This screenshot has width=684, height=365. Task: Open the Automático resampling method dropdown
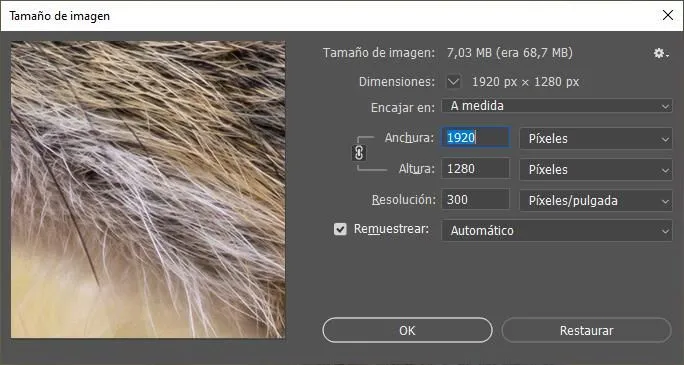(557, 230)
